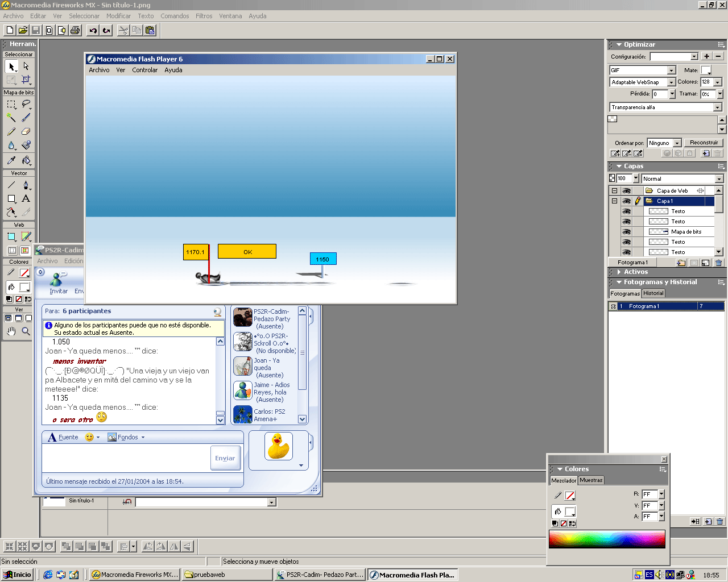Pick the Hand tool in Ver section

tap(11, 331)
